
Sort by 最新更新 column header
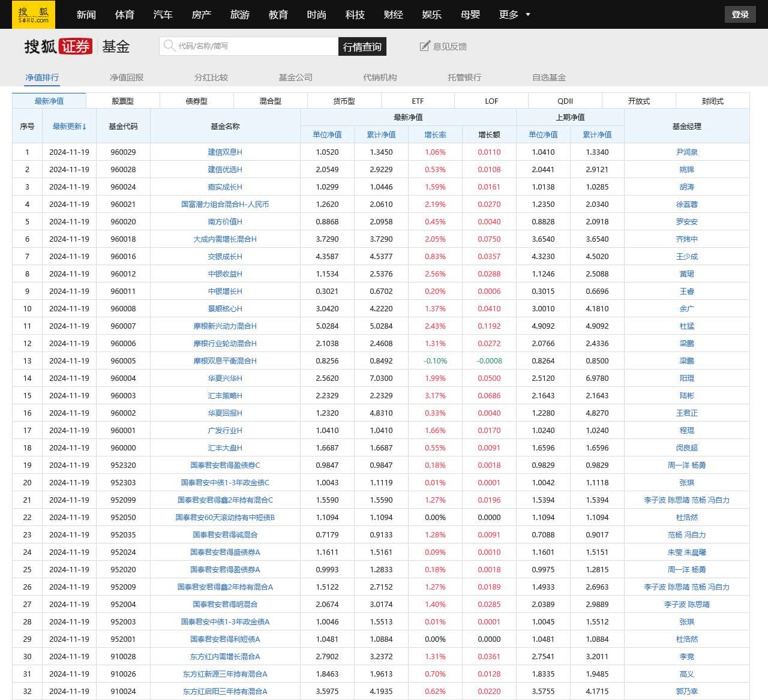(x=69, y=126)
